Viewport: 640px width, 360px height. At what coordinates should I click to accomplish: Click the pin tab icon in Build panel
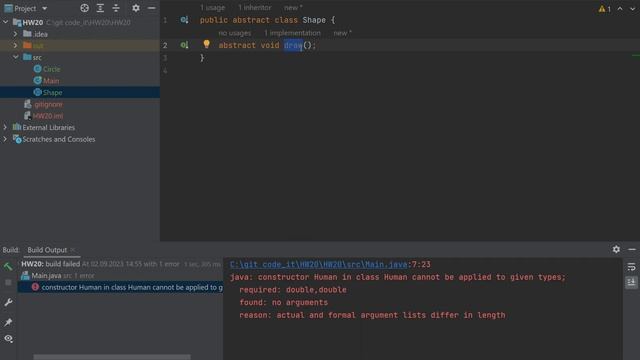8,322
